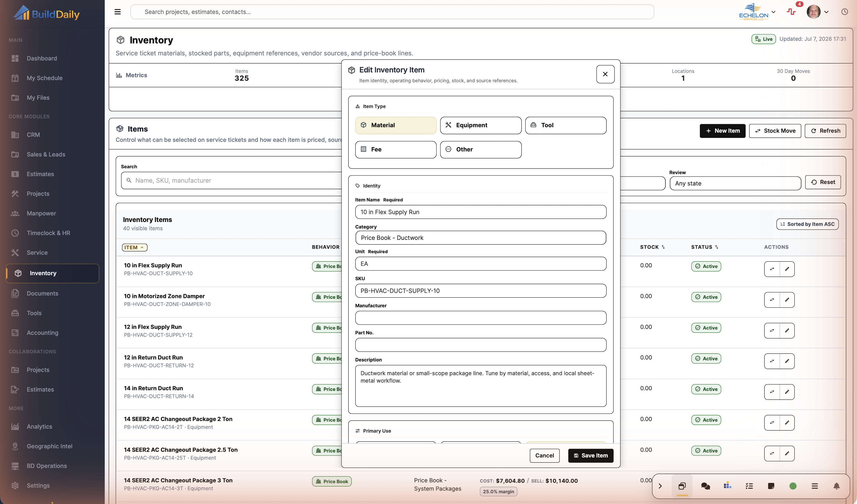Click the clock history icon top right

point(845,12)
